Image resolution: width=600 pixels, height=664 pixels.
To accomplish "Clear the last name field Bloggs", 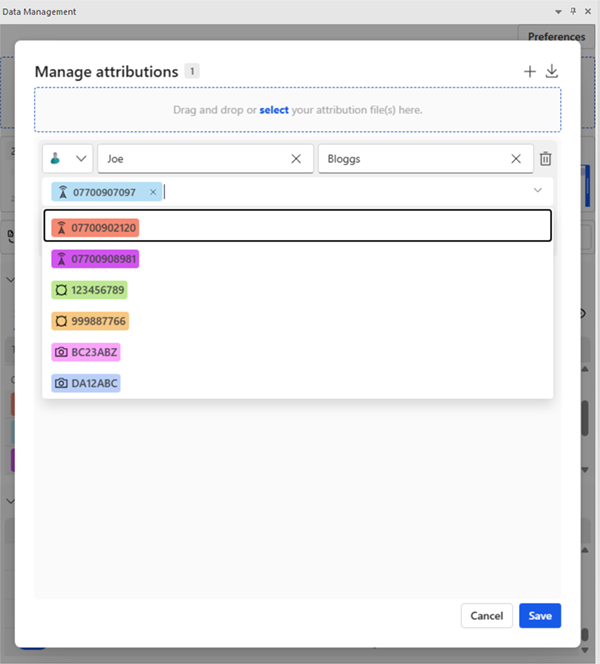I will (516, 159).
